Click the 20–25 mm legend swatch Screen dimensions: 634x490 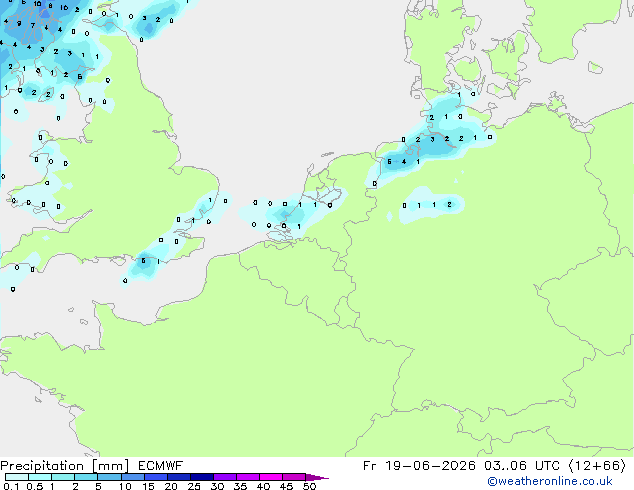pyautogui.click(x=179, y=477)
